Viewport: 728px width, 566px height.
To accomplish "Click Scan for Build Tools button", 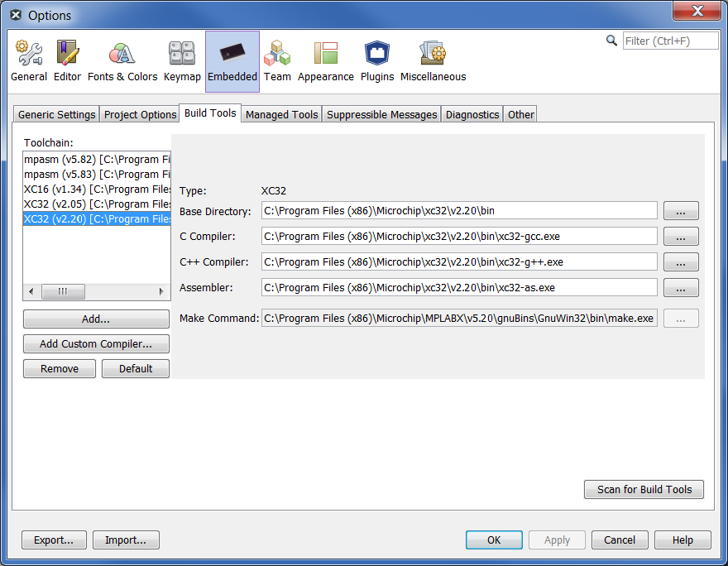I will pos(644,489).
